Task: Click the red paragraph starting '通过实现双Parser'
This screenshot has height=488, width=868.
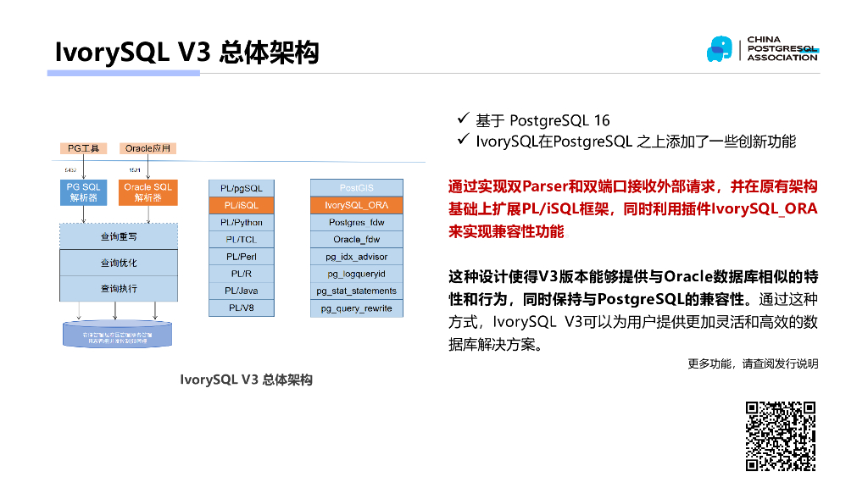Action: click(x=632, y=208)
